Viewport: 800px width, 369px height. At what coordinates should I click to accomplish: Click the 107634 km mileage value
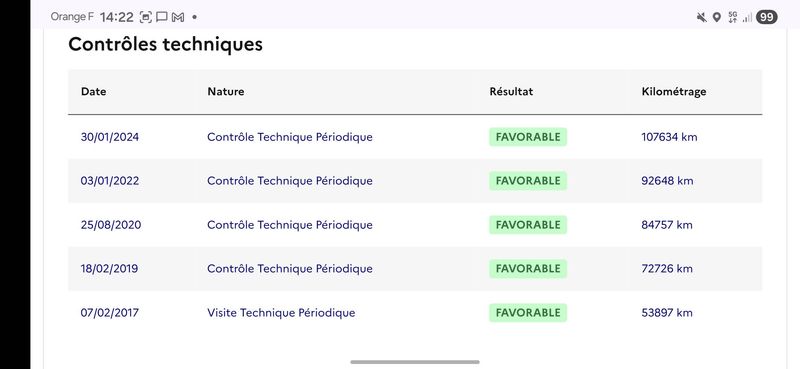click(x=669, y=137)
